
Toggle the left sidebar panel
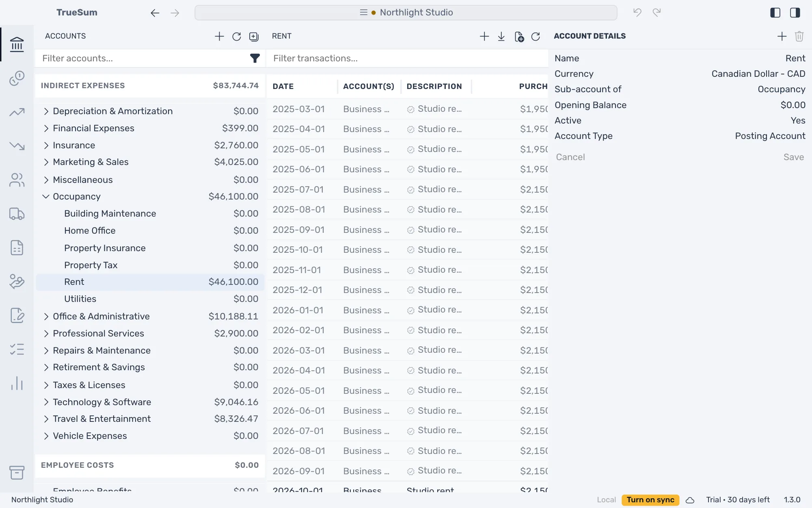click(x=775, y=13)
